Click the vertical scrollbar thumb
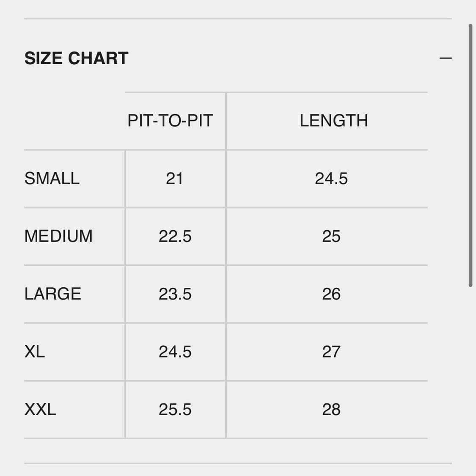476x476 pixels. pyautogui.click(x=470, y=155)
